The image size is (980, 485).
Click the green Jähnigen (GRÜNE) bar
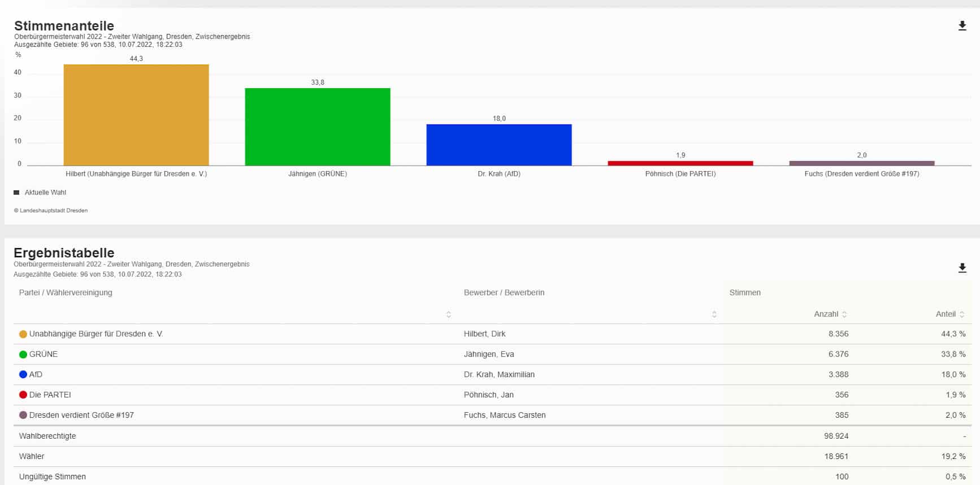coord(317,127)
